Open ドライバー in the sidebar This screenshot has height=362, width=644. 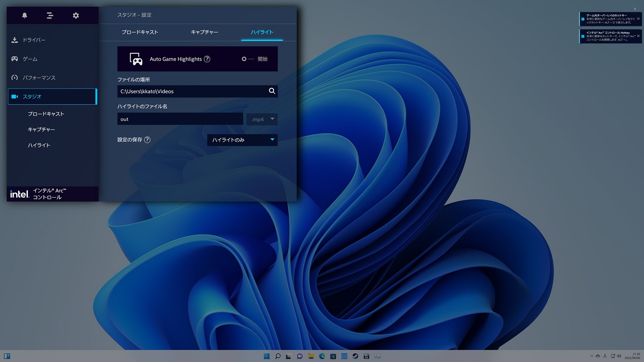34,40
